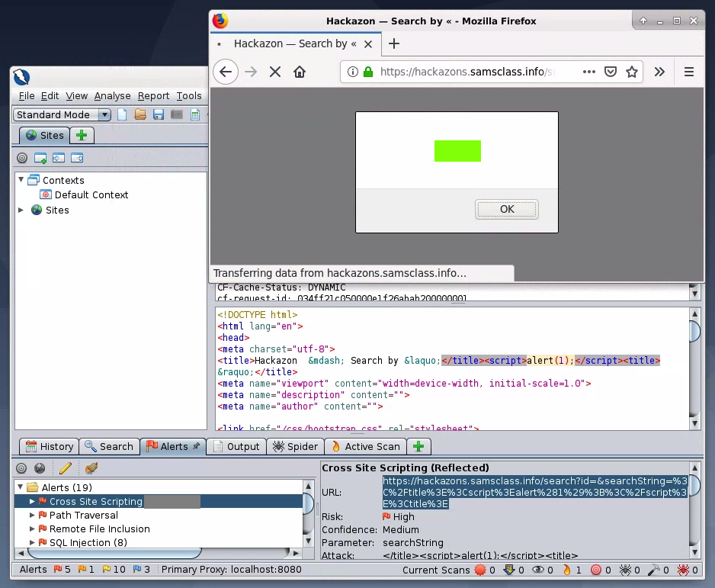Image resolution: width=715 pixels, height=588 pixels.
Task: Select the Path Traversal alert
Action: (84, 515)
